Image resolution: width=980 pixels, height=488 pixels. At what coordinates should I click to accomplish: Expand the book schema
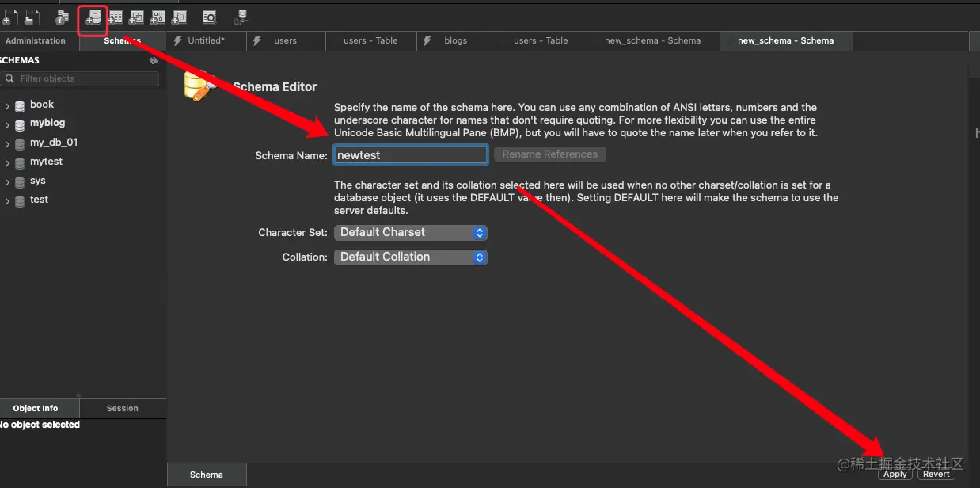(7, 105)
